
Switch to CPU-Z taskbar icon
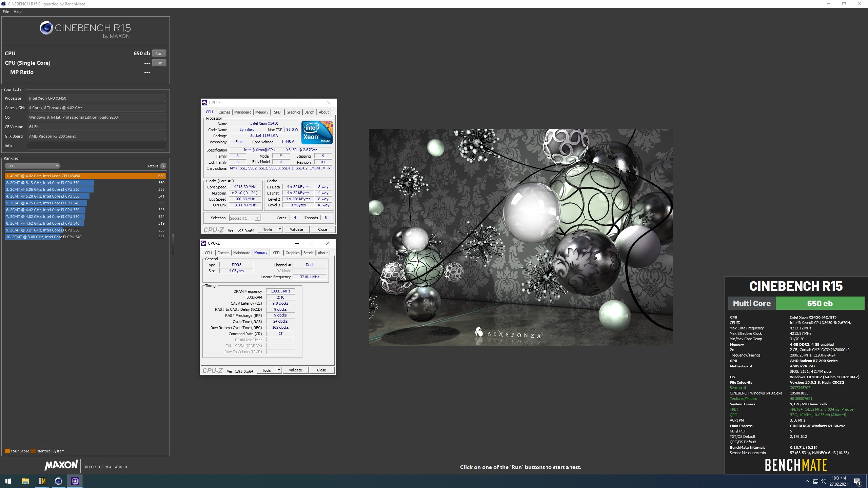click(x=75, y=481)
